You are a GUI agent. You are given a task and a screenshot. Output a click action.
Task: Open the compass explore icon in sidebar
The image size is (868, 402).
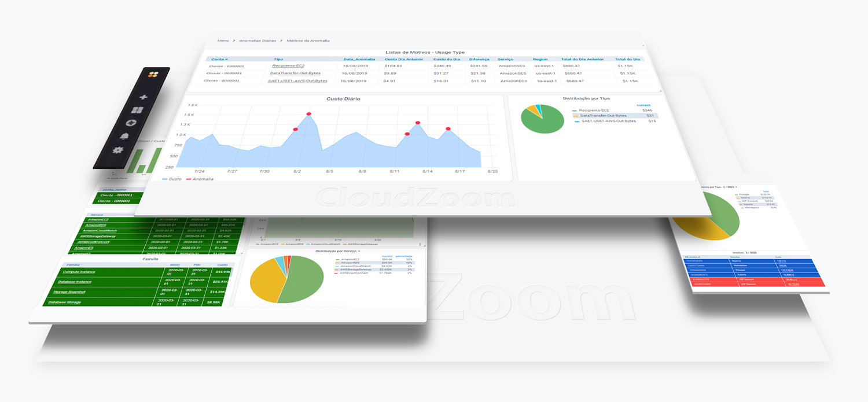pyautogui.click(x=131, y=123)
